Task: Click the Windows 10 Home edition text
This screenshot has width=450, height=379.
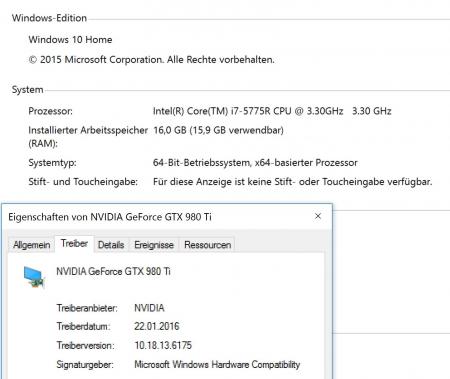Action: (70, 40)
